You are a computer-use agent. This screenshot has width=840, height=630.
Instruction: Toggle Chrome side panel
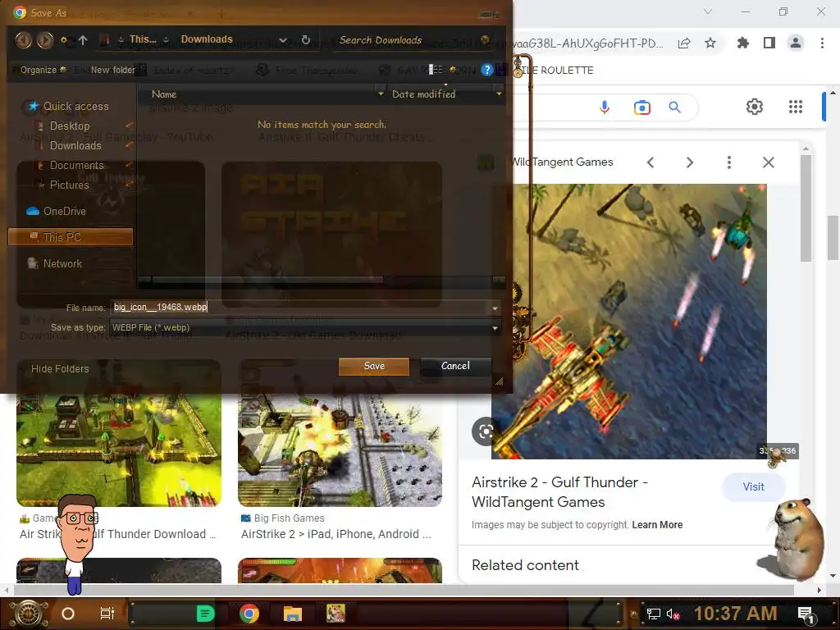click(769, 43)
